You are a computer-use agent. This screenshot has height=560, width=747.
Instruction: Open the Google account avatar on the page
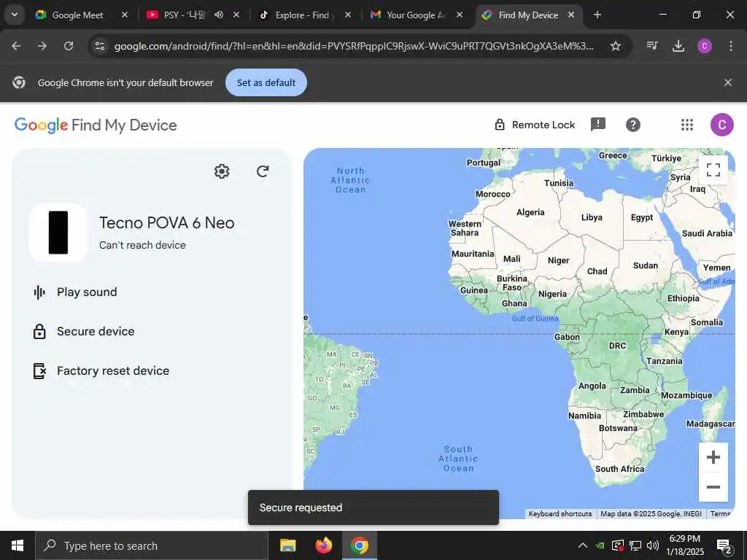[721, 125]
